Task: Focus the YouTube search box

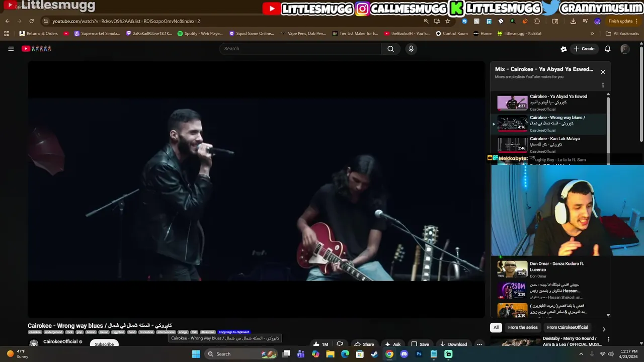Action: click(x=300, y=49)
